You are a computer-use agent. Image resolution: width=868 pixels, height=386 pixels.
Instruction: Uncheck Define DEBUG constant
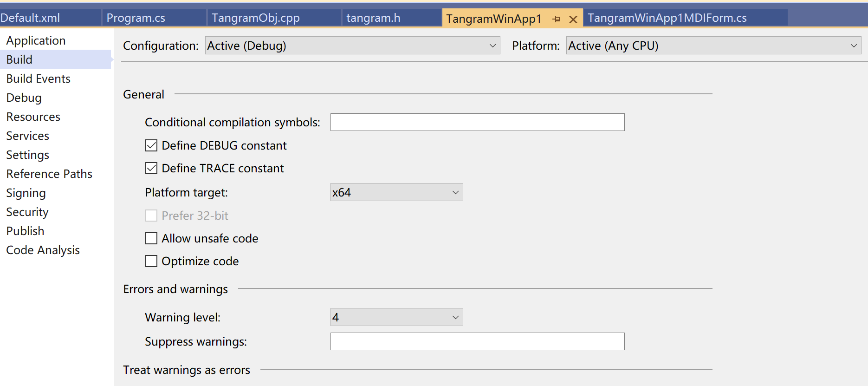coord(151,145)
